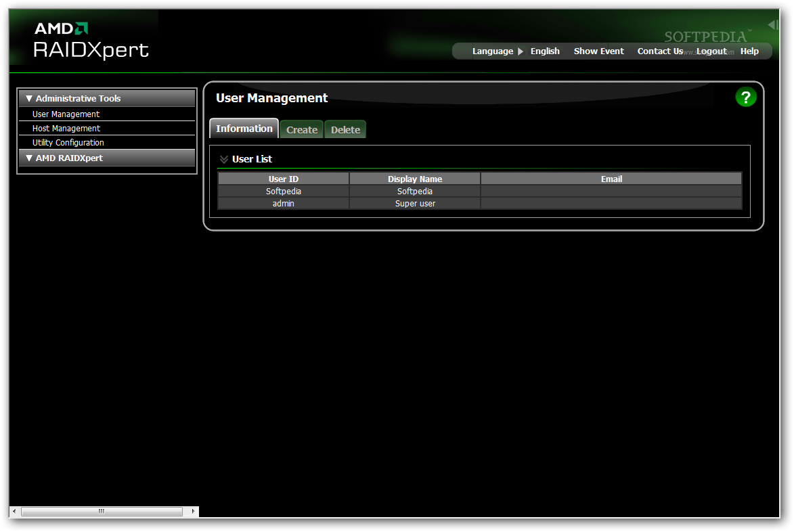The height and width of the screenshot is (532, 794).
Task: Collapse the header using the top-right arrow icon
Action: (773, 24)
